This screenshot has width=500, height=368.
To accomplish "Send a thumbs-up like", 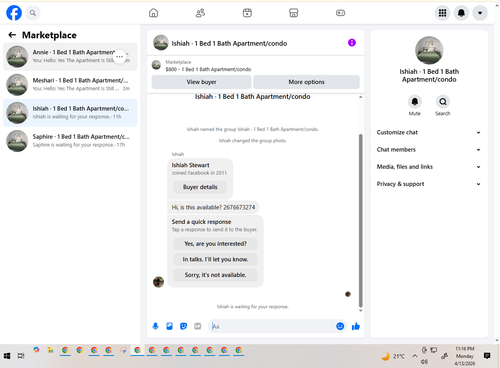I will (x=356, y=326).
